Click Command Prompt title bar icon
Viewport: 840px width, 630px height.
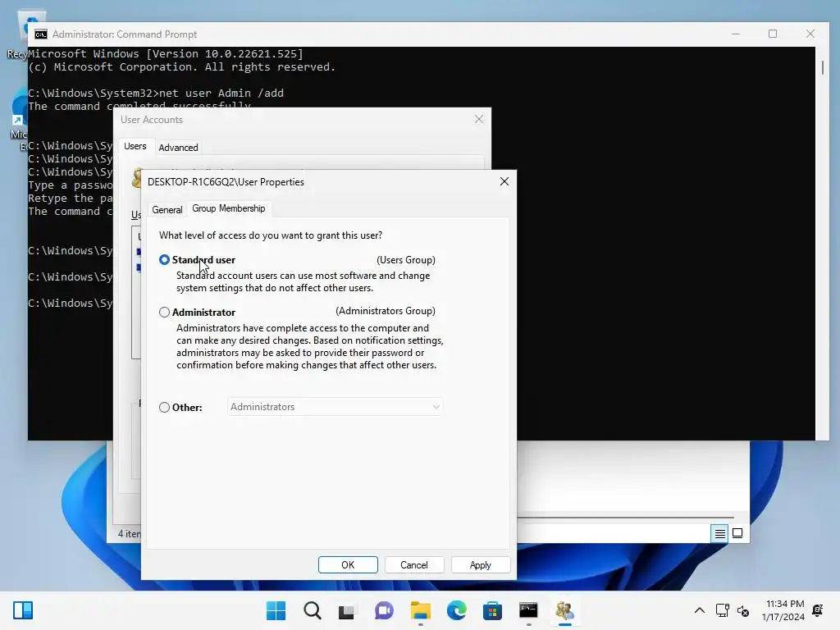(x=41, y=34)
